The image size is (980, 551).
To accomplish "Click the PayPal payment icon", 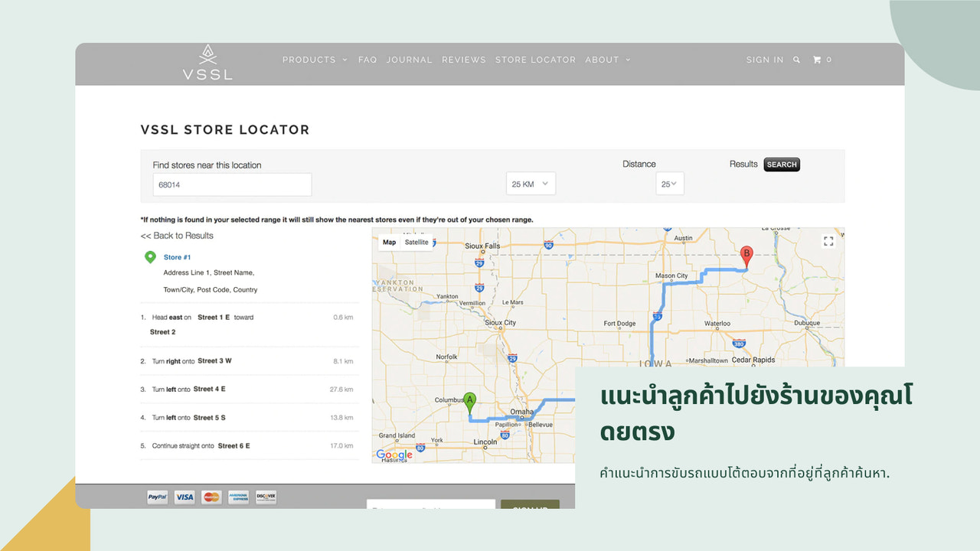I will [158, 497].
